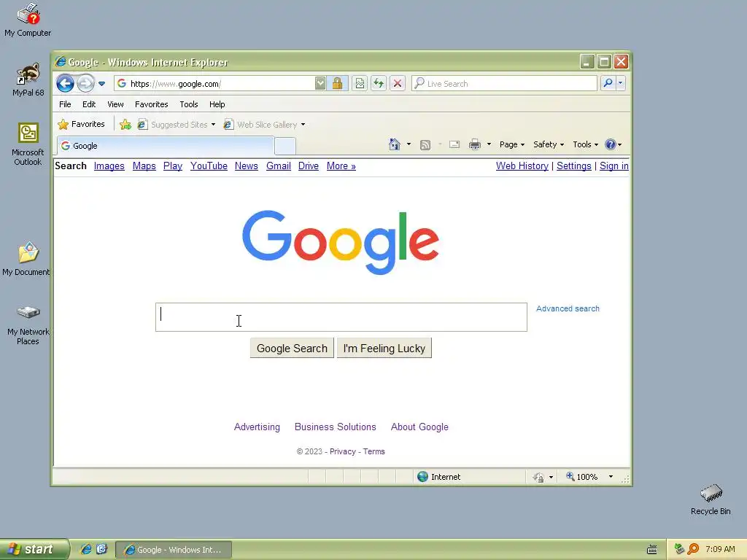Open the Favorites menu in the menu bar
747x560 pixels.
click(152, 104)
